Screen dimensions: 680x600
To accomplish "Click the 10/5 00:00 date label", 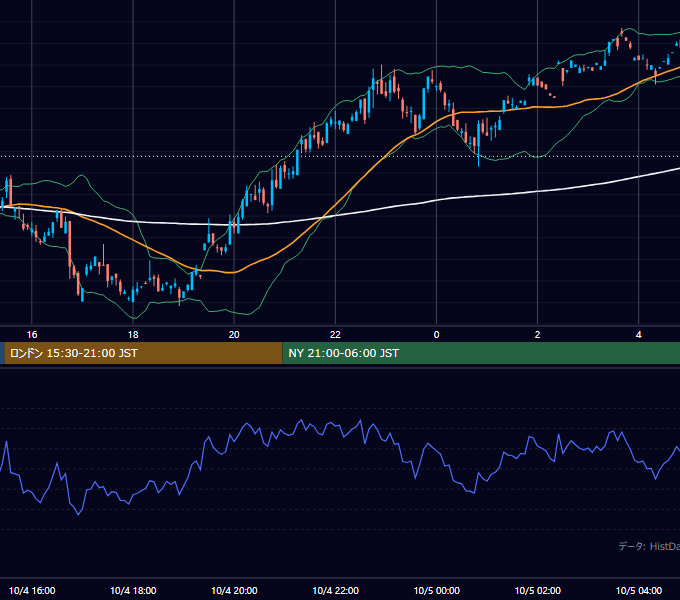I will tap(436, 590).
